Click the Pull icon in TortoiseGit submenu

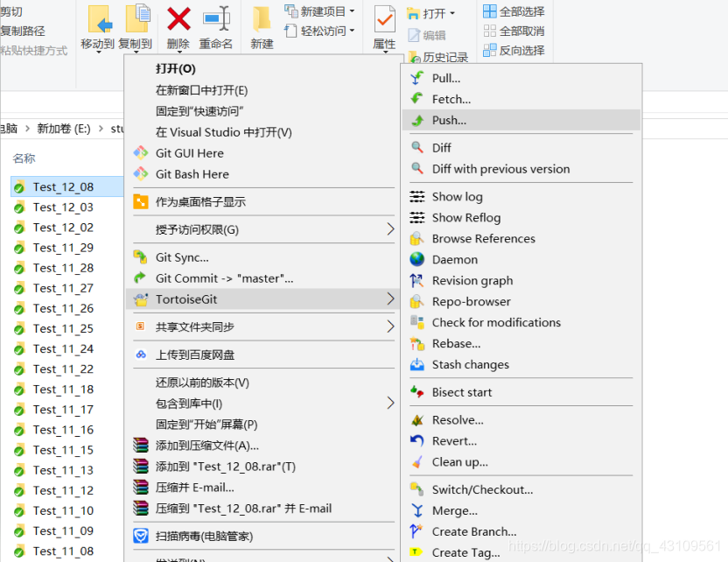416,78
